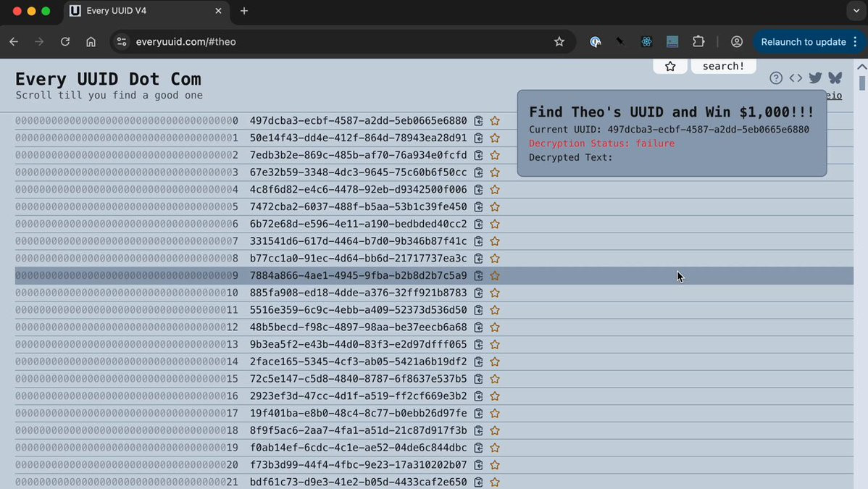Open the Twitter bird link
The width and height of the screenshot is (868, 489).
click(815, 78)
